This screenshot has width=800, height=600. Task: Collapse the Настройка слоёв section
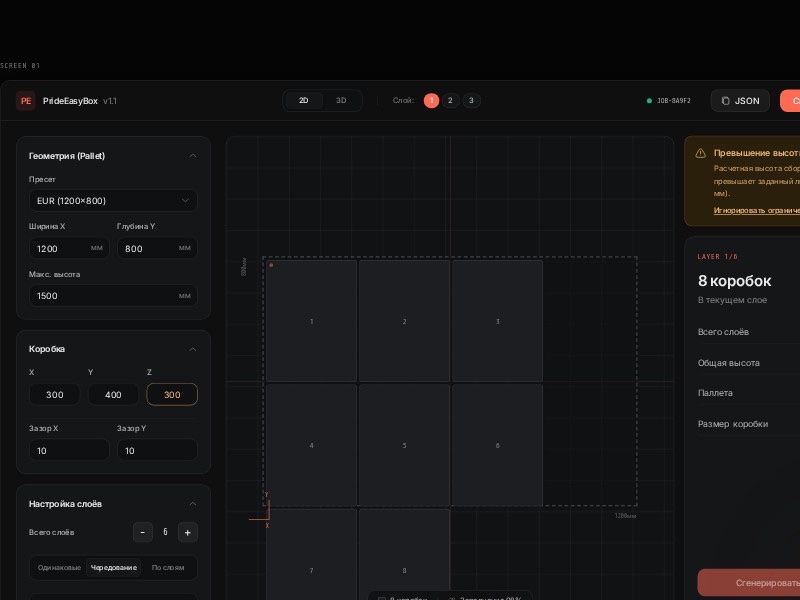pyautogui.click(x=193, y=504)
